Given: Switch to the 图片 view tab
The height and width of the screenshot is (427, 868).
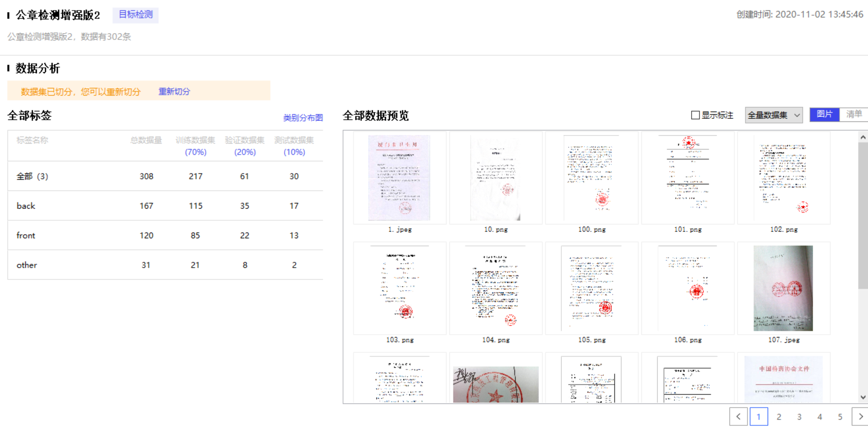Looking at the screenshot, I should [x=824, y=114].
